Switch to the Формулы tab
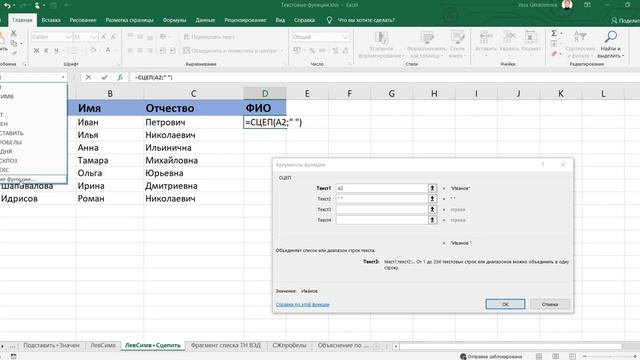 coord(174,20)
